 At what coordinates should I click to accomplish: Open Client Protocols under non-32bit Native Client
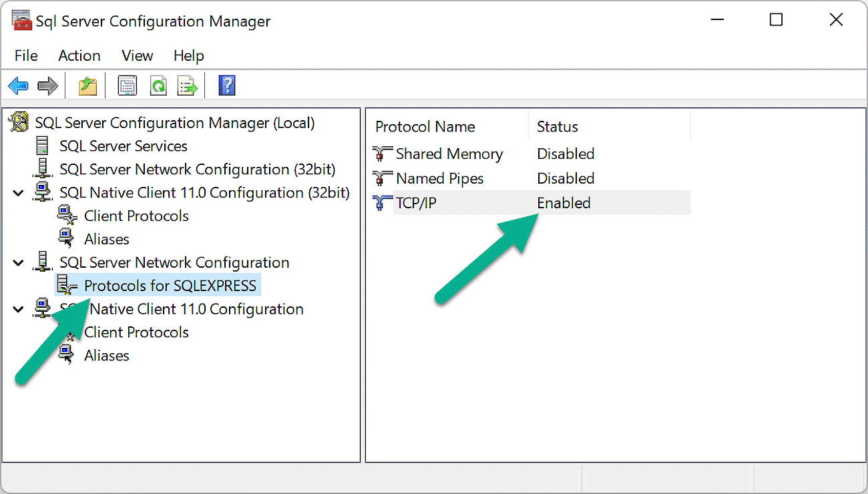click(136, 332)
